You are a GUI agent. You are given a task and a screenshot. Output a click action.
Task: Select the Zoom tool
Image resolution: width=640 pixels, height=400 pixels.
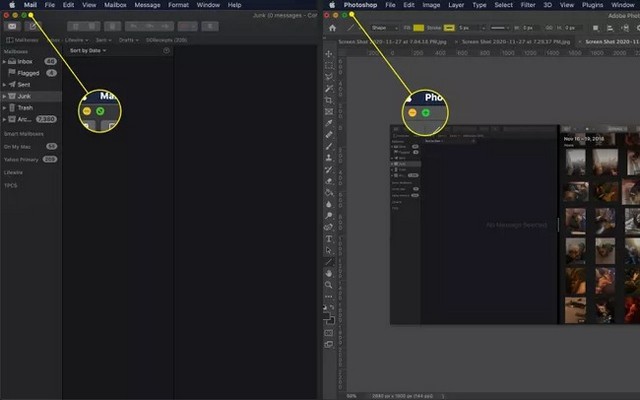point(329,285)
